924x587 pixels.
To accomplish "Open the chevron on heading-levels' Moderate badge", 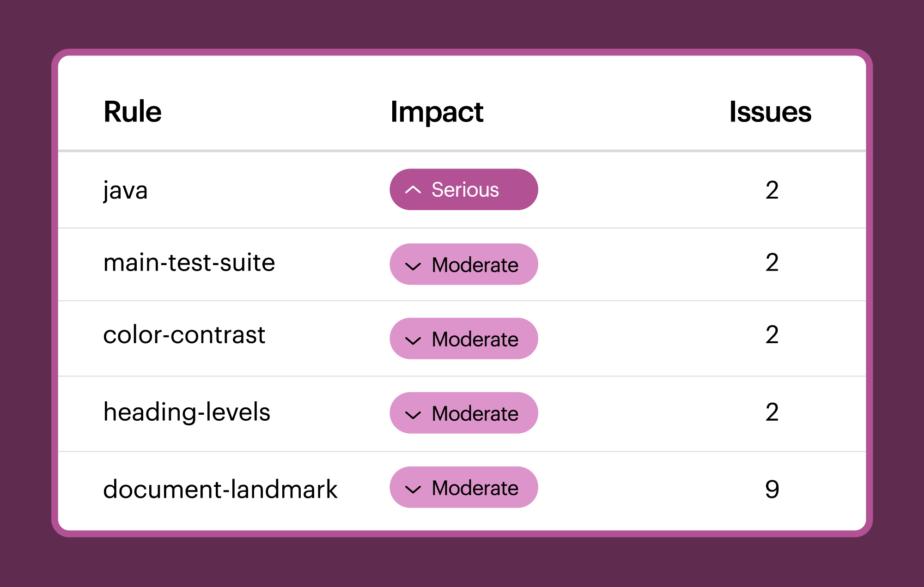I will pyautogui.click(x=413, y=413).
